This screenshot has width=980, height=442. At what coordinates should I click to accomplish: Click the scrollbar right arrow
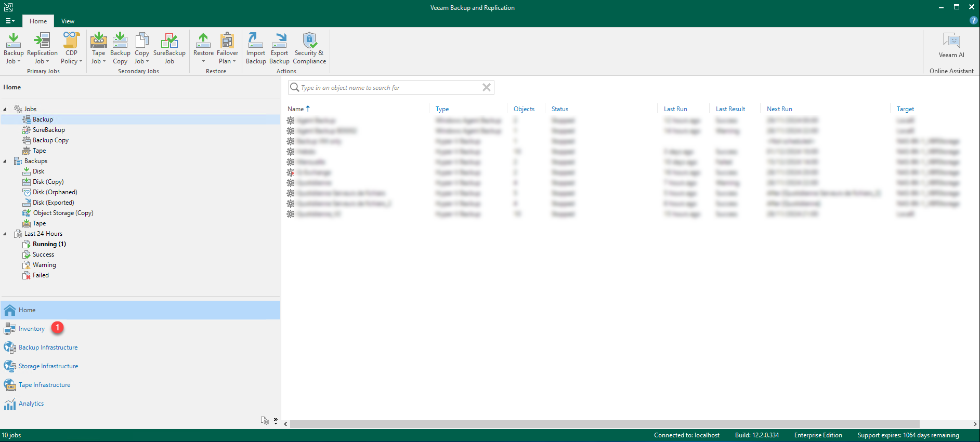coord(975,424)
